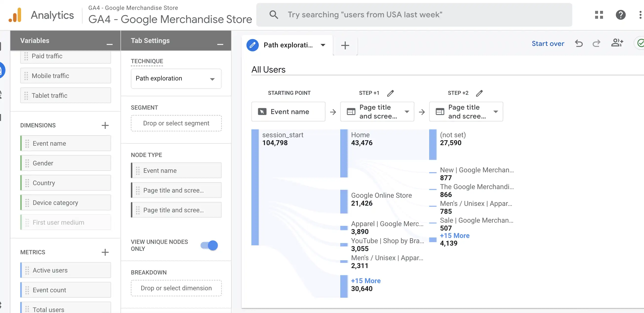Screen dimensions: 644x313
Task: Open the help question mark icon
Action: click(621, 15)
